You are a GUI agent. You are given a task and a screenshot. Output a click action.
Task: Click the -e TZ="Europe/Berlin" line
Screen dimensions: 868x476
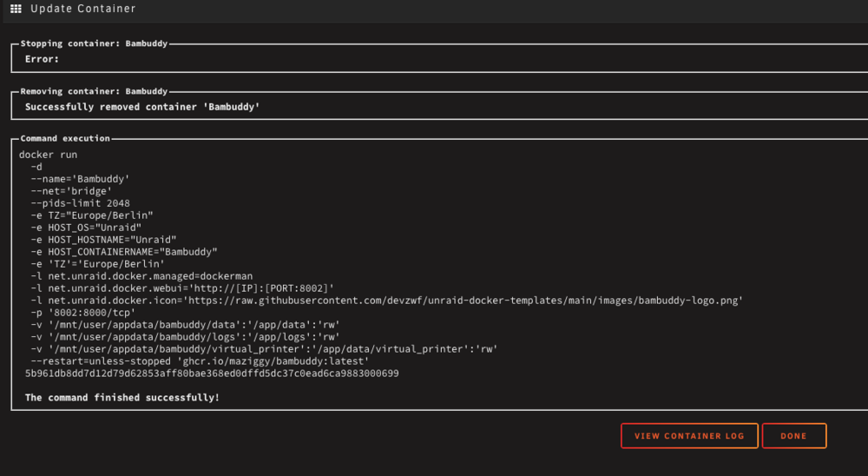pos(92,215)
